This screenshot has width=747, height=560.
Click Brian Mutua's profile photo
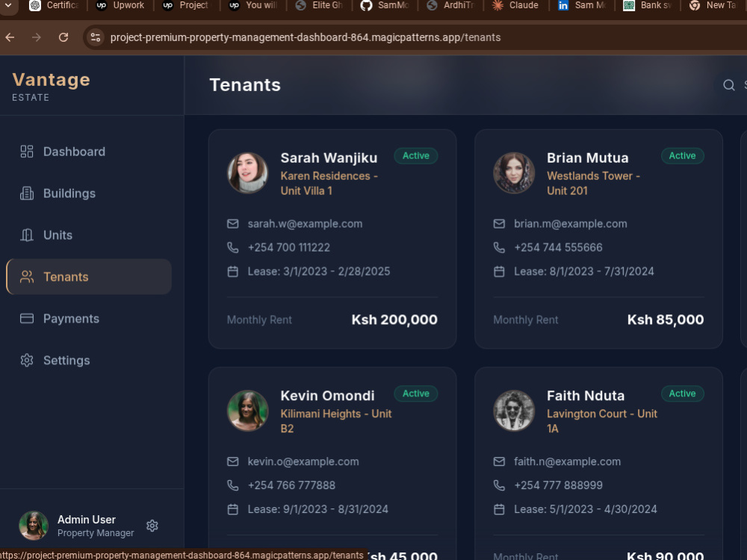pos(514,173)
